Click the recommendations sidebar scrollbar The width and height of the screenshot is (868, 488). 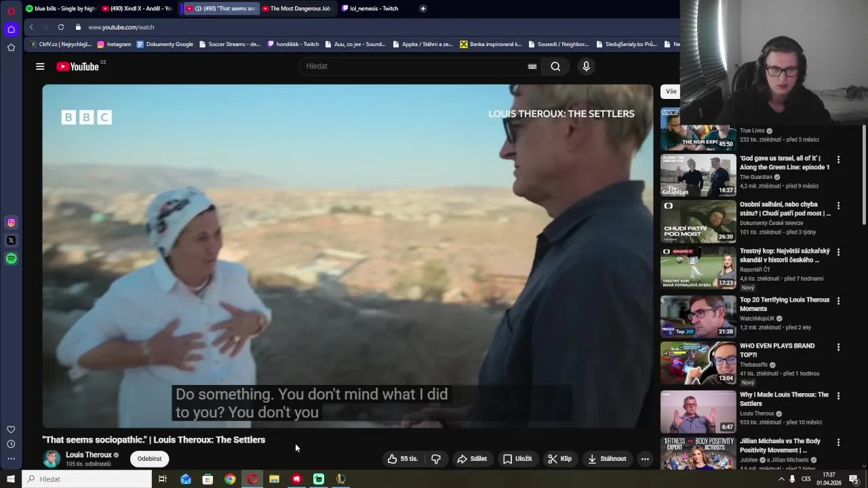point(864,175)
